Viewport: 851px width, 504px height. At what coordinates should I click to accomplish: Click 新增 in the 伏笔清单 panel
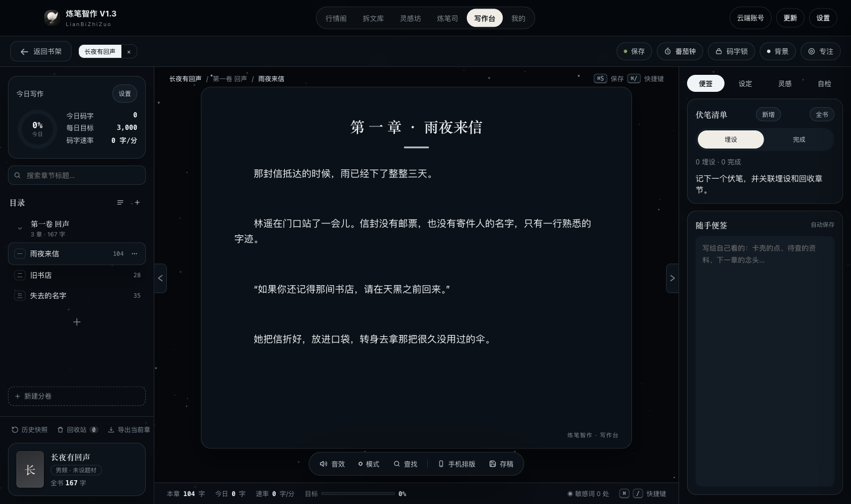coord(768,115)
